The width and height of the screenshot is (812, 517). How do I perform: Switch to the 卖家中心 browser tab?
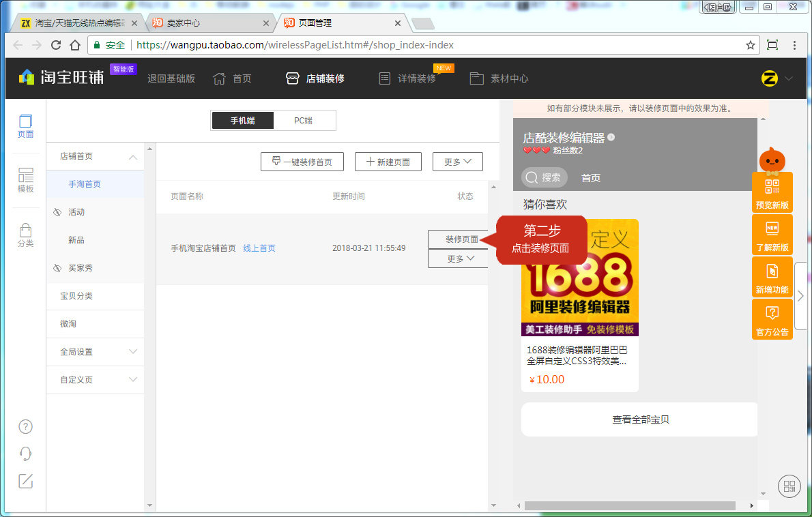[210, 23]
